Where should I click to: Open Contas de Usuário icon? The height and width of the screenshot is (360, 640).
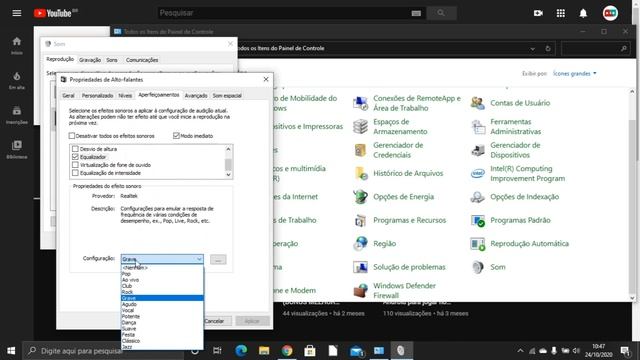pyautogui.click(x=478, y=103)
